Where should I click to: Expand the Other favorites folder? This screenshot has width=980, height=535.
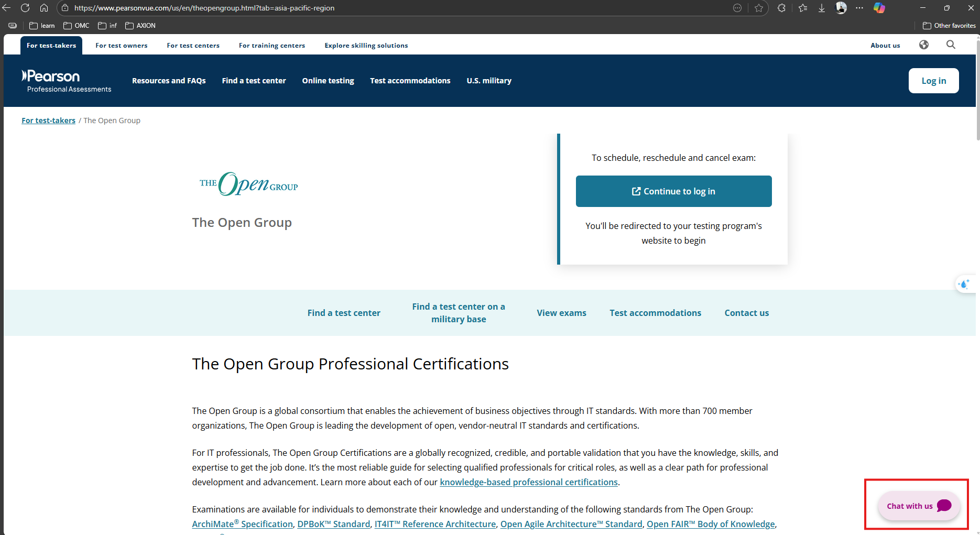[x=949, y=26]
